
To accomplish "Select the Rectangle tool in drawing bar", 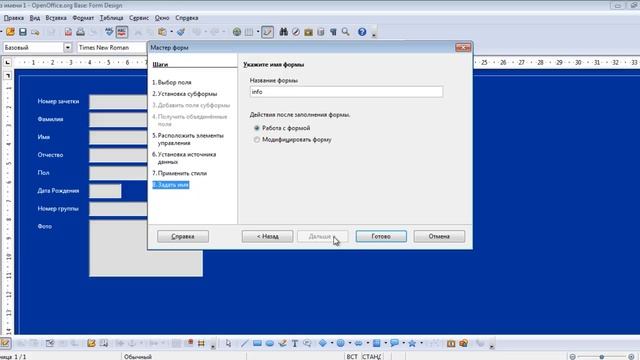I will (x=257, y=344).
